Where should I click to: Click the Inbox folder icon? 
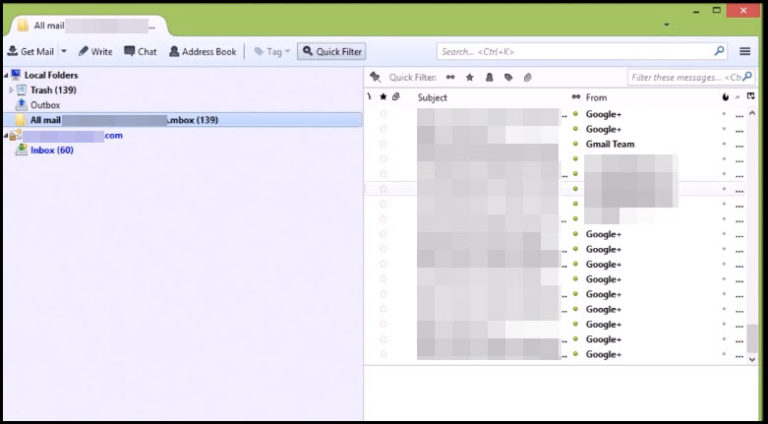pyautogui.click(x=21, y=150)
